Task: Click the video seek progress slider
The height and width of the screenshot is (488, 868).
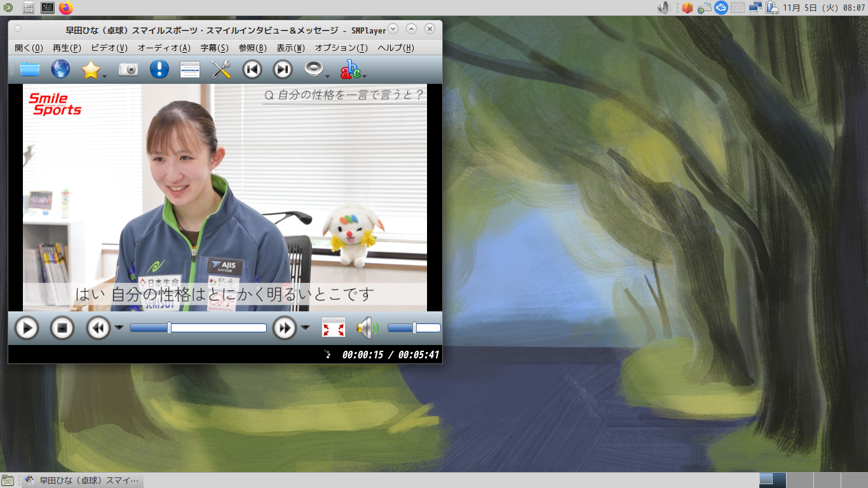Action: (x=198, y=328)
